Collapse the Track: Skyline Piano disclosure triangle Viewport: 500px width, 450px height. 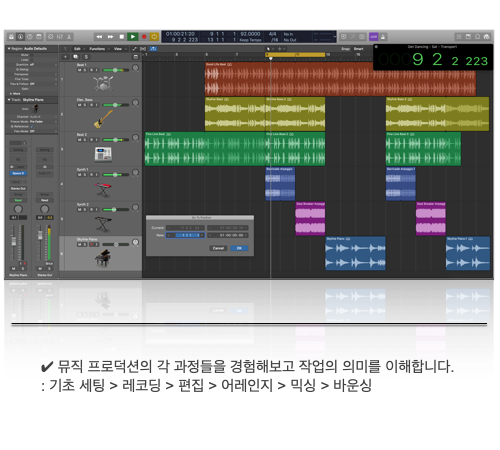point(9,100)
